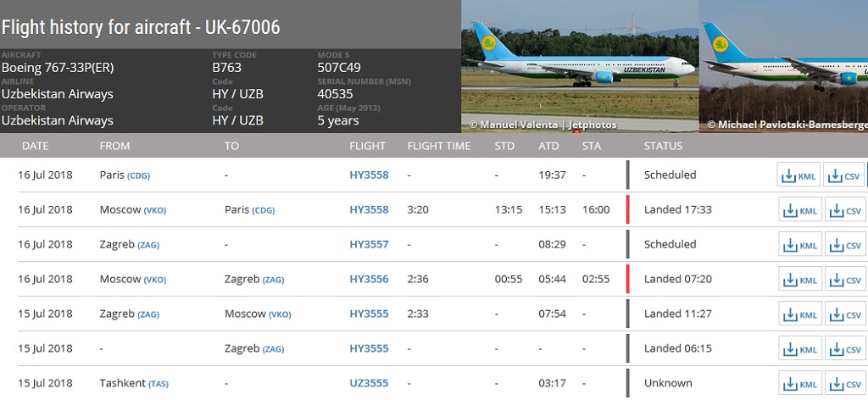Download KML for Zagreb HY3557 scheduled flight
Image resolution: width=868 pixels, height=400 pixels.
tap(799, 246)
